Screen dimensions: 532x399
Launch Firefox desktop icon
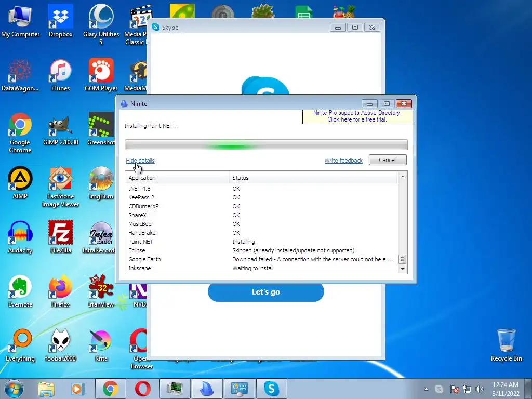(60, 292)
